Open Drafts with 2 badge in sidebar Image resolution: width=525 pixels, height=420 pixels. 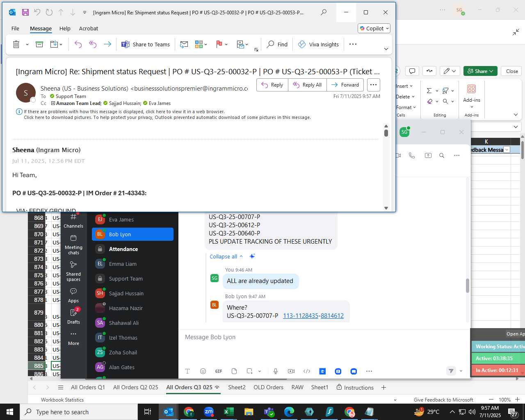73,316
